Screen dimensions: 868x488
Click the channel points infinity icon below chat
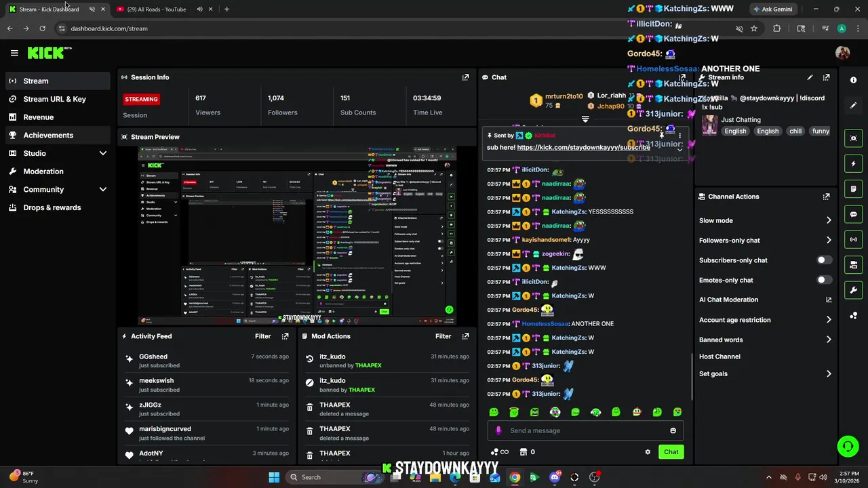point(500,452)
